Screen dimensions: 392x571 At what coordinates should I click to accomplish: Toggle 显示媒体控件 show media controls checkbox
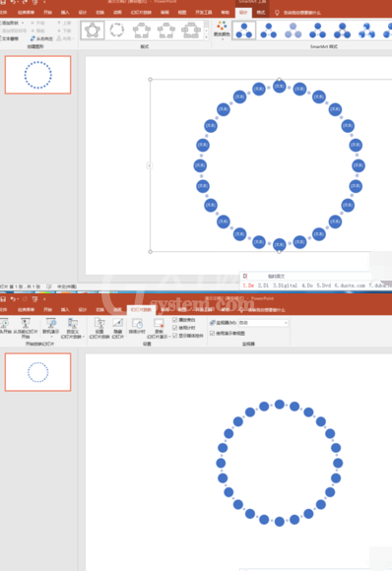pyautogui.click(x=175, y=336)
